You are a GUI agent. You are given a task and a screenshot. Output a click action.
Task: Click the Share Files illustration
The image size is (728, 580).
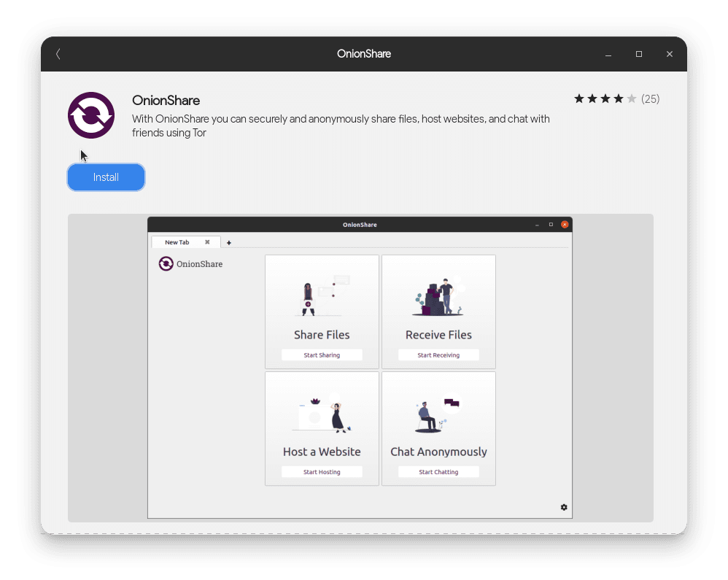(322, 295)
